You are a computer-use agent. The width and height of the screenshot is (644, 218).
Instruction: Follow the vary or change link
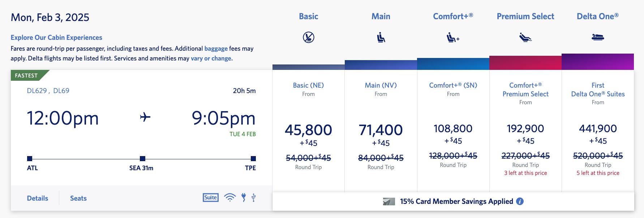pyautogui.click(x=212, y=58)
